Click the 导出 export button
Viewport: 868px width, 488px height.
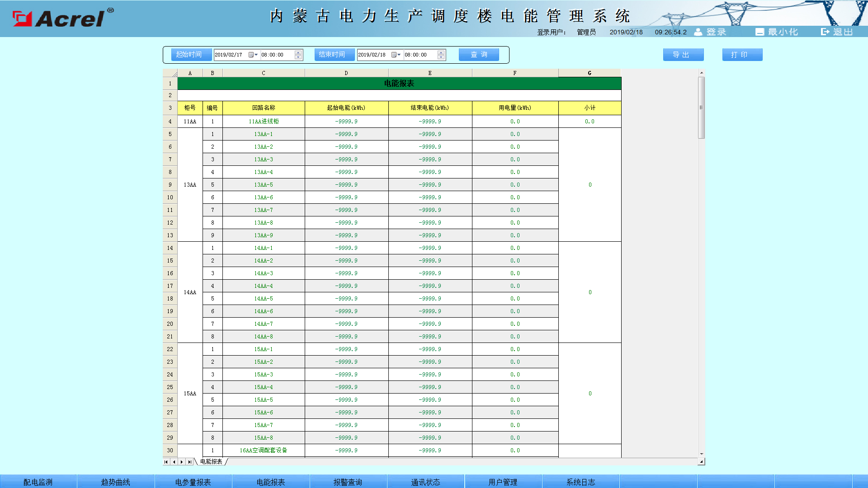tap(683, 55)
